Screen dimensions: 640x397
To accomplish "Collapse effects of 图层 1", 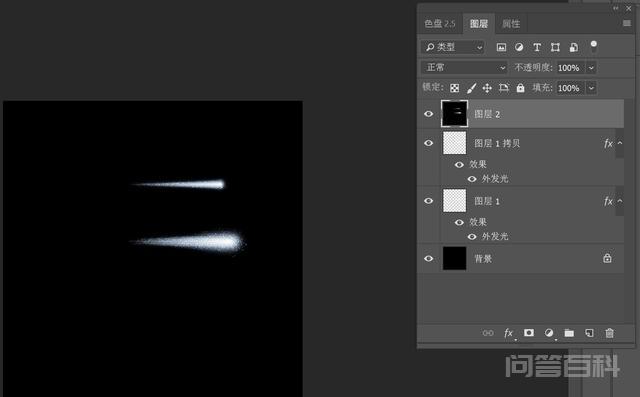I will 620,201.
